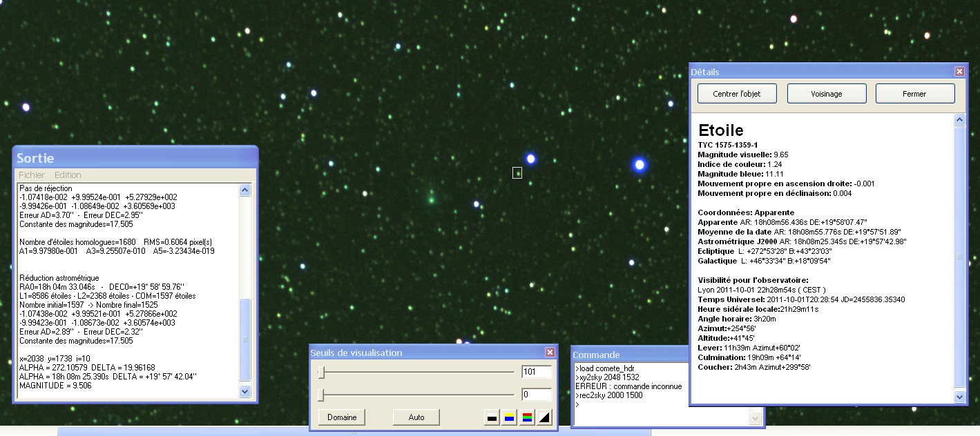The width and height of the screenshot is (980, 436).
Task: Click the Détails scrollbar down arrow
Action: click(959, 397)
